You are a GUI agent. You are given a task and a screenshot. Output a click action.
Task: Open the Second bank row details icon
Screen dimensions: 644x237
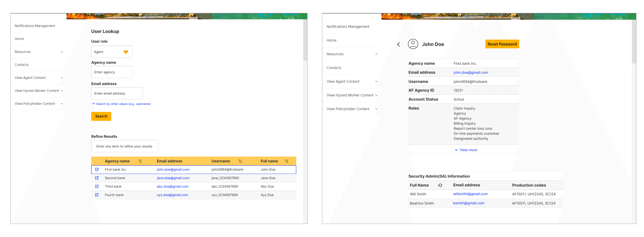[97, 178]
